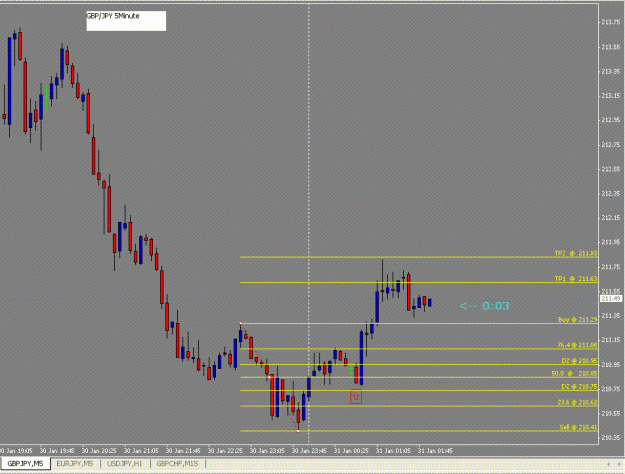
Task: Select the Sell @ 210.41 level label
Action: [x=578, y=427]
